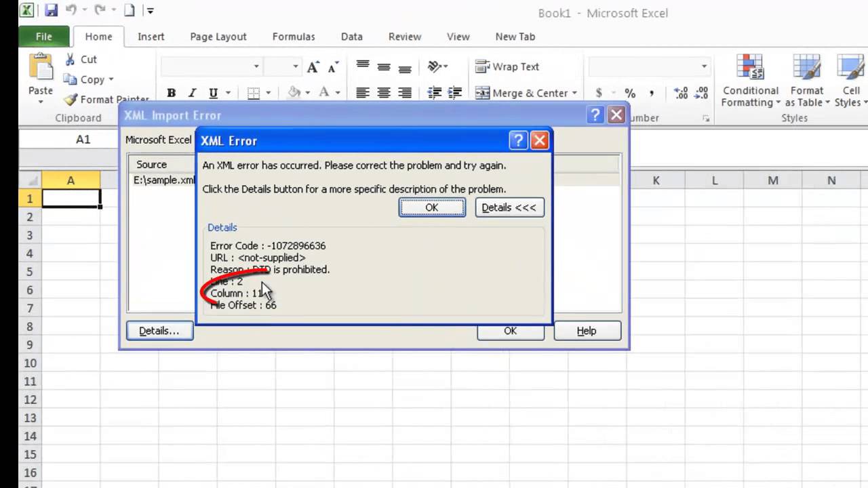
Task: Switch to the Insert tab
Action: (x=151, y=37)
